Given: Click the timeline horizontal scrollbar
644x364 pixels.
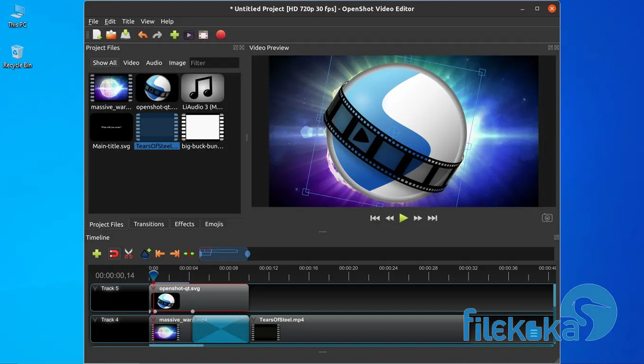Looking at the screenshot, I should click(176, 346).
